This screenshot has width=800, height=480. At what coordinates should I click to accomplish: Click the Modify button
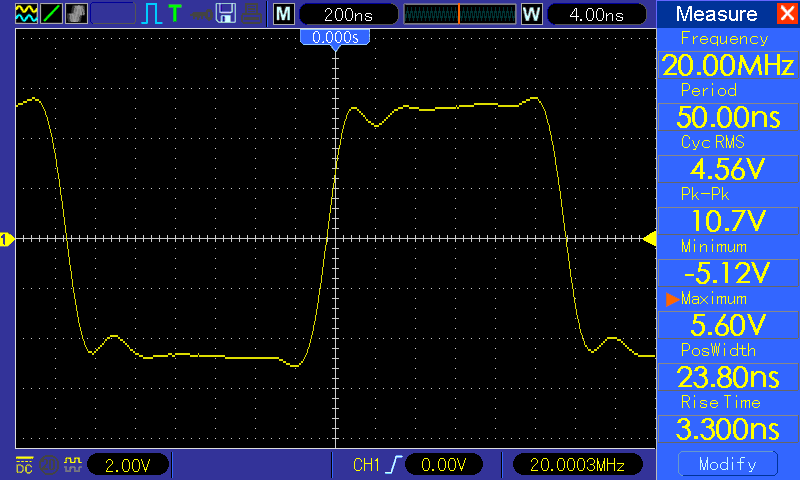pyautogui.click(x=728, y=464)
